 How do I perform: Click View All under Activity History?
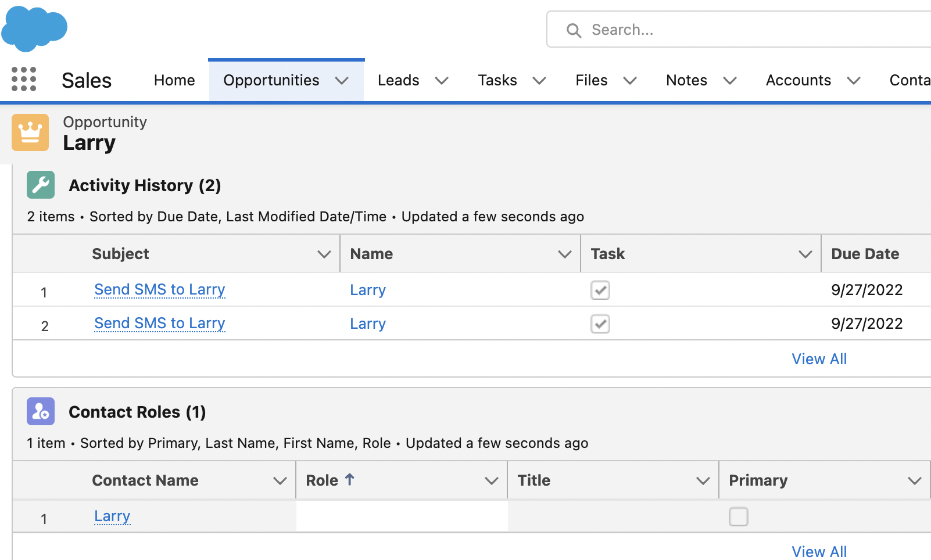[x=819, y=359]
